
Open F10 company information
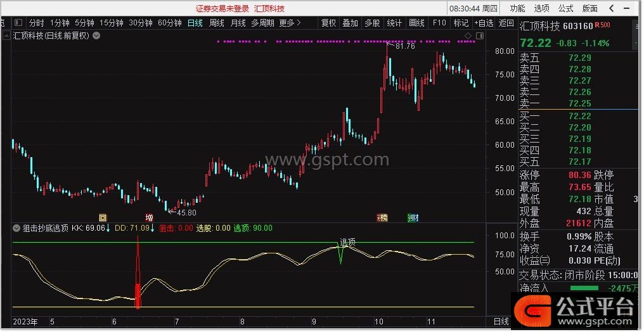[x=439, y=23]
